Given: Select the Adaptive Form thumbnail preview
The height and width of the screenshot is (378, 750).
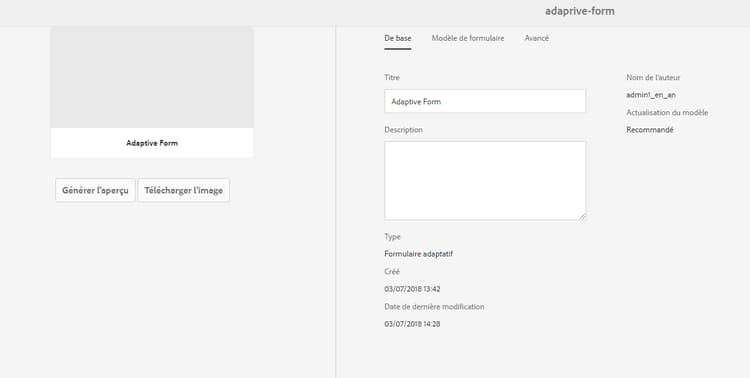Looking at the screenshot, I should (152, 77).
